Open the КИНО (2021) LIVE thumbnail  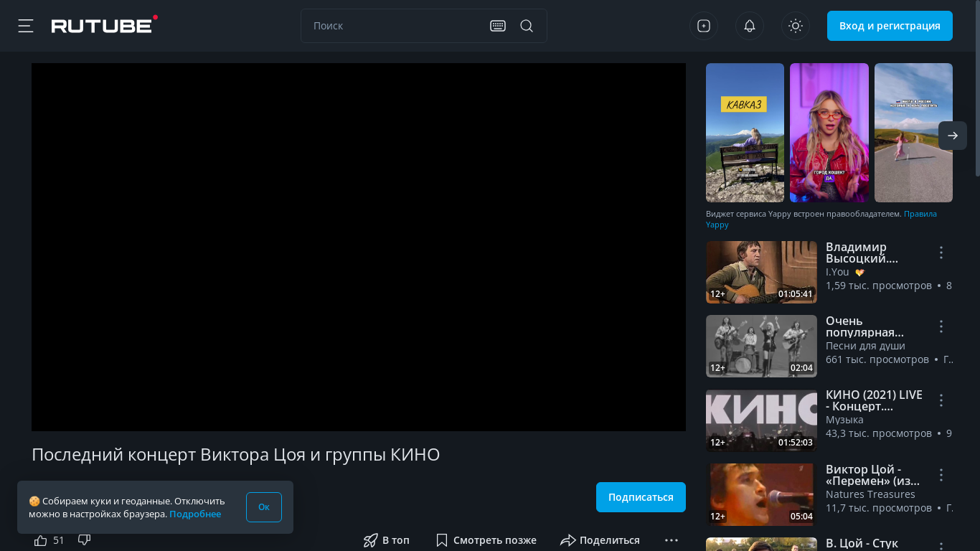761,420
